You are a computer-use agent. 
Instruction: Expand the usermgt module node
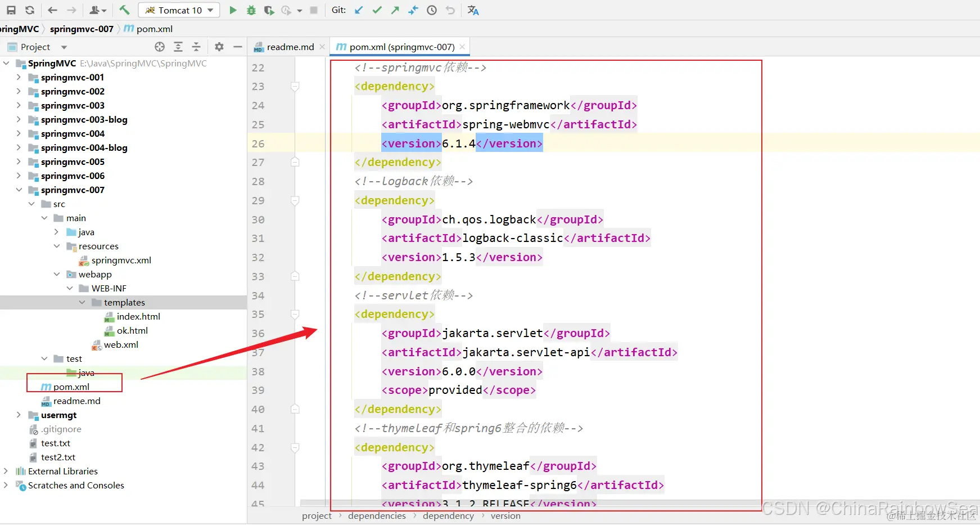(x=19, y=415)
